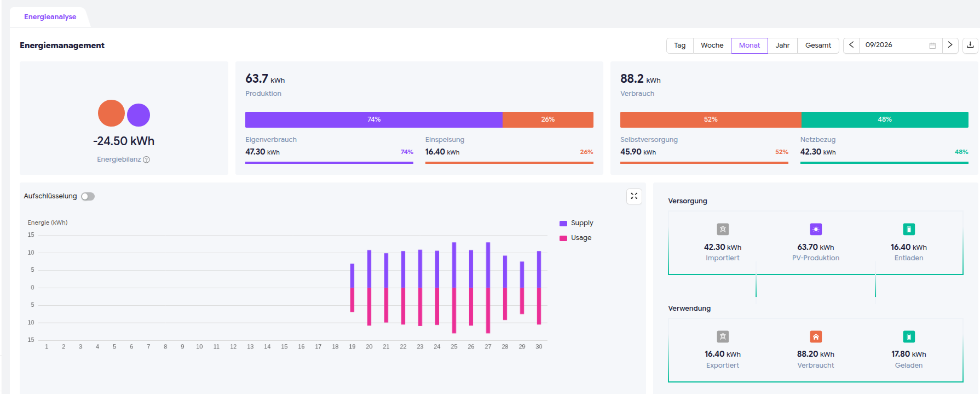The height and width of the screenshot is (394, 980).
Task: Click the Exportiert 16.40 kWh value
Action: 723,354
